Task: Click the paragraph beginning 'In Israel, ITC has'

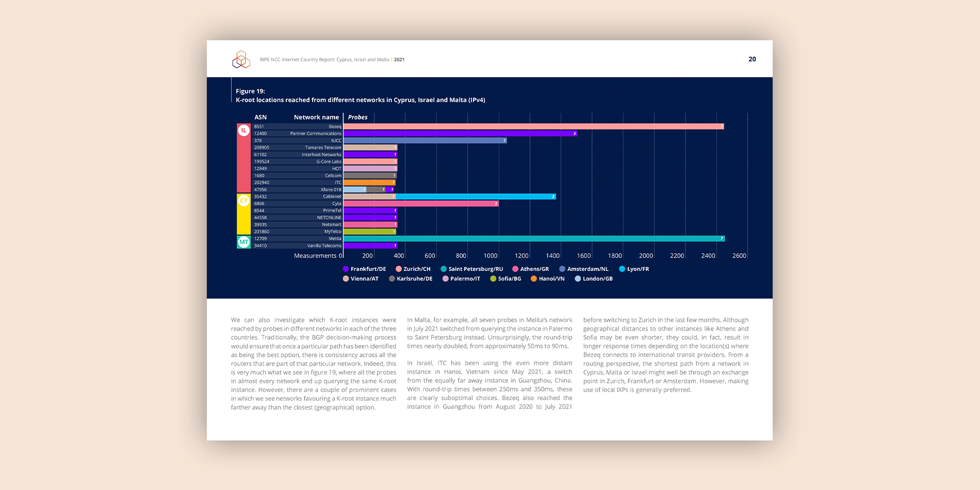Action: coord(489,385)
